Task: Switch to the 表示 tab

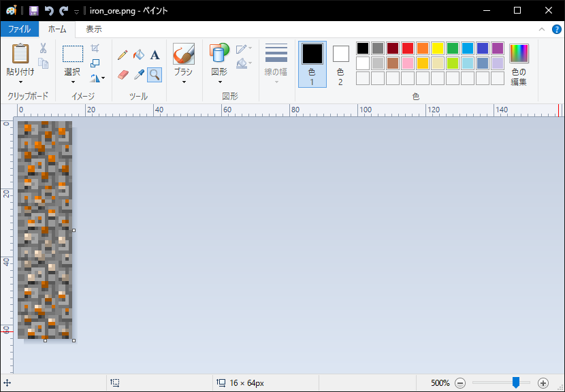Action: pos(94,29)
